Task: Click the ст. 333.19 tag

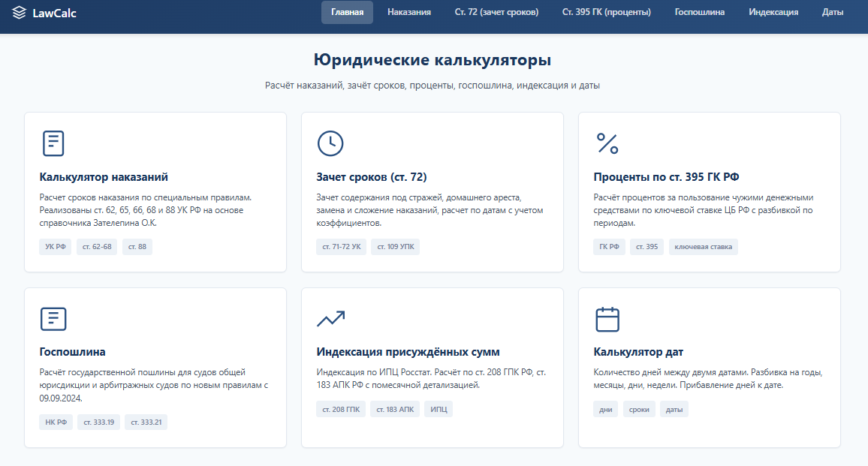Action: pos(99,422)
